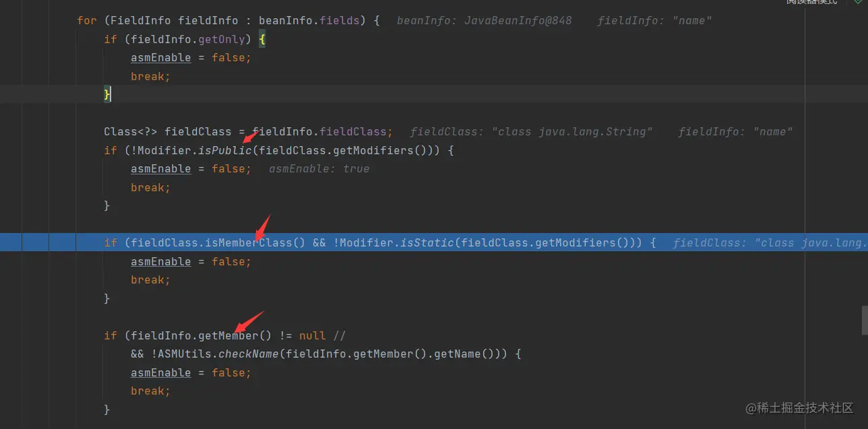Viewport: 868px width, 429px height.
Task: Click the 'Class<?>' type declaration
Action: coord(131,131)
